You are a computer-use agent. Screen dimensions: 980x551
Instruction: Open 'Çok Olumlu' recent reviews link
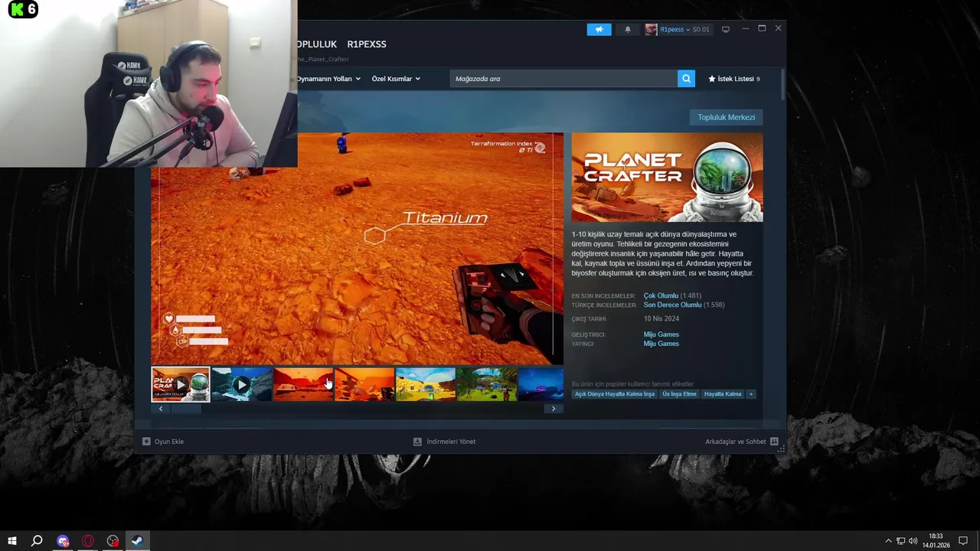[661, 295]
